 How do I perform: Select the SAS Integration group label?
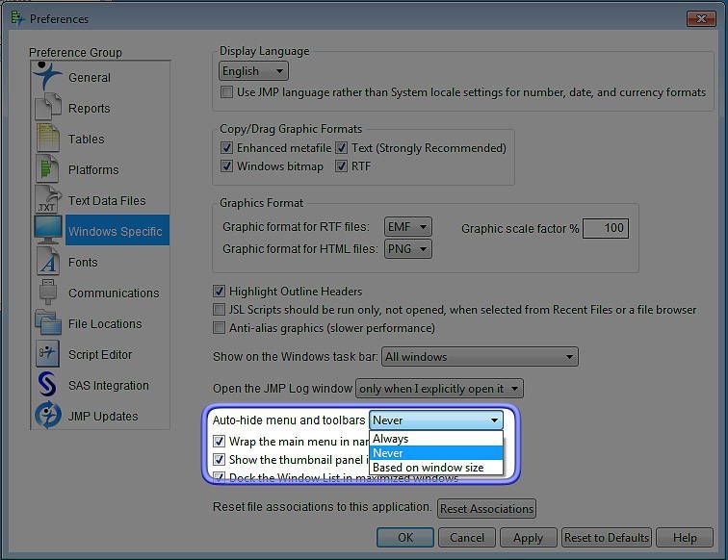coord(109,385)
